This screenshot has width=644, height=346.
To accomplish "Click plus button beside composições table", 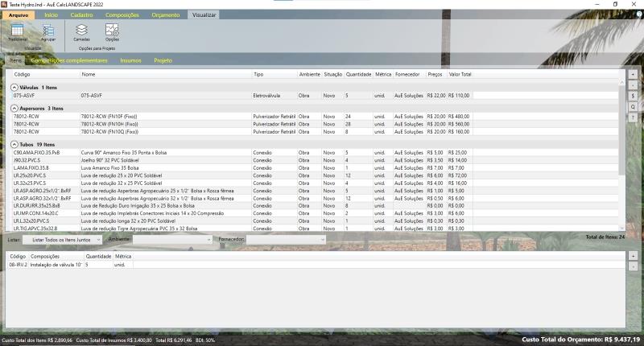I will [x=633, y=256].
